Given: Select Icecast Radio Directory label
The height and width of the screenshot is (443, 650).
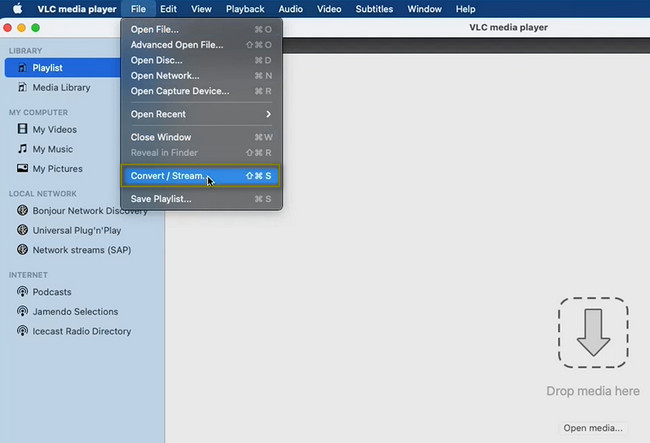Looking at the screenshot, I should tap(82, 331).
